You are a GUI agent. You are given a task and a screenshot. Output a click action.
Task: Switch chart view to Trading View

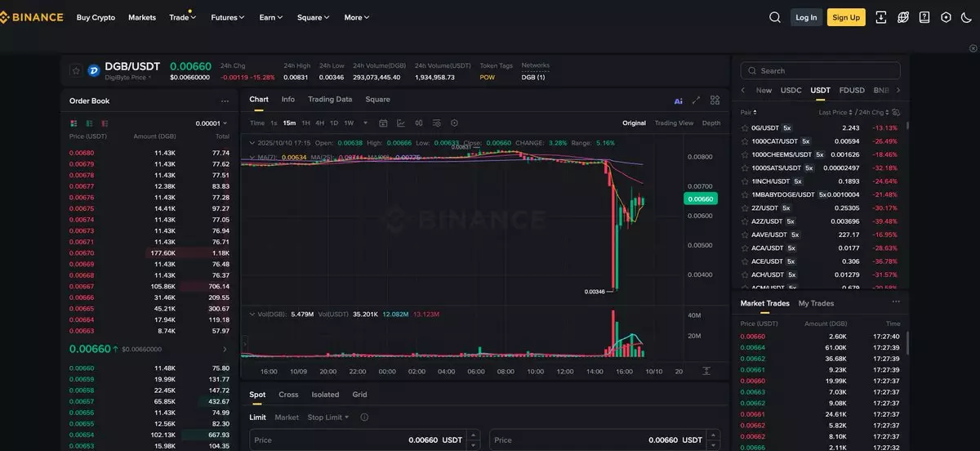coord(674,123)
